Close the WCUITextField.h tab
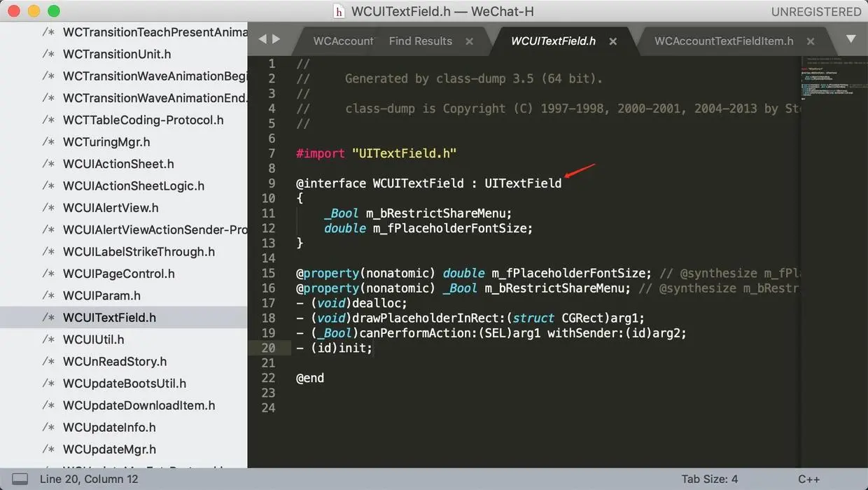The height and width of the screenshot is (490, 868). (x=613, y=41)
